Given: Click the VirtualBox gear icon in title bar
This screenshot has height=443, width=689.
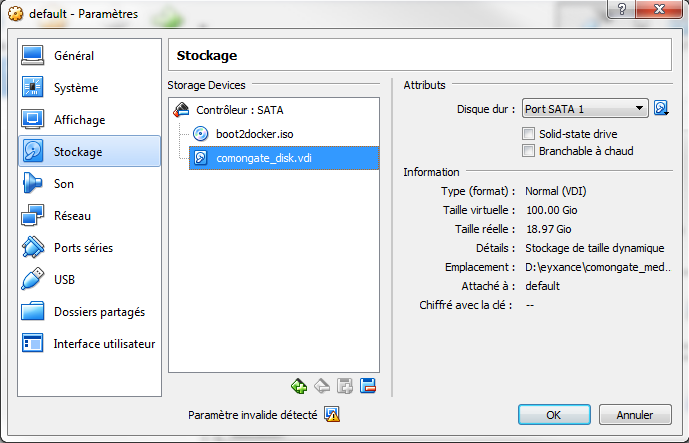Looking at the screenshot, I should [15, 14].
